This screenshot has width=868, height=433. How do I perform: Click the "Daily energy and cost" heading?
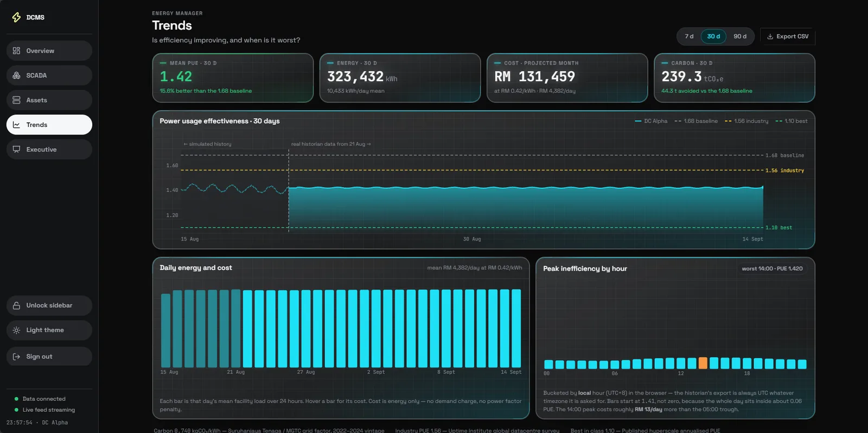[196, 268]
